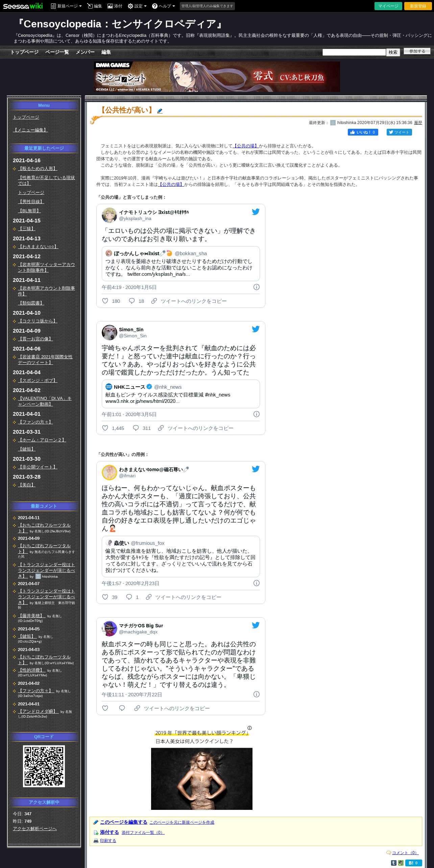Viewport: 434px width, 868px height.
Task: Click the heart like icon showing 39
Action: pyautogui.click(x=105, y=597)
